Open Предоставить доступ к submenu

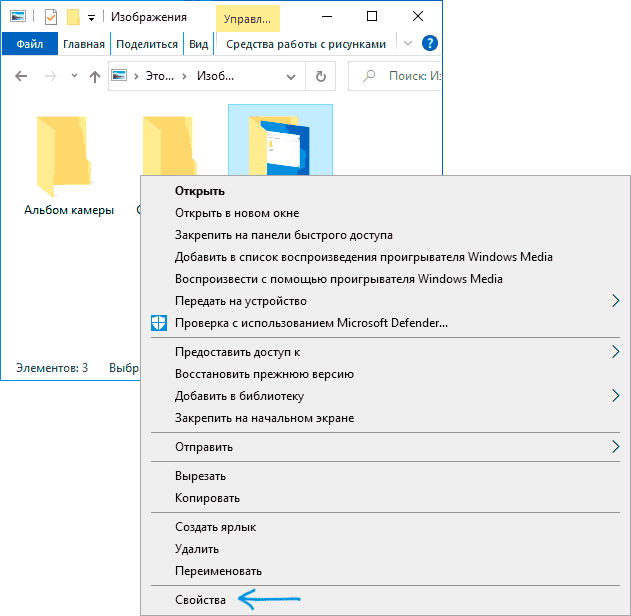[386, 352]
